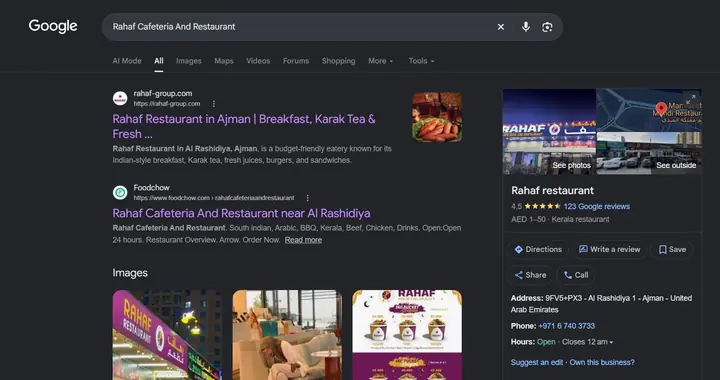Switch to the Images tab

(189, 61)
